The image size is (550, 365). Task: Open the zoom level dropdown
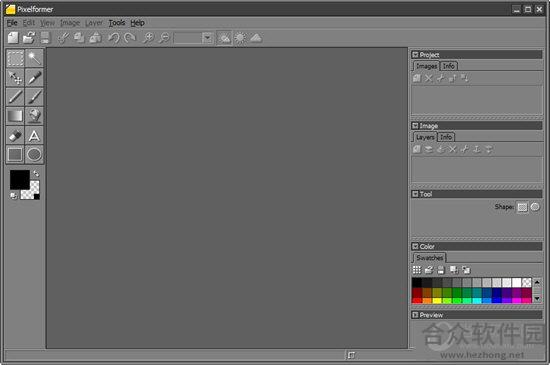(207, 38)
